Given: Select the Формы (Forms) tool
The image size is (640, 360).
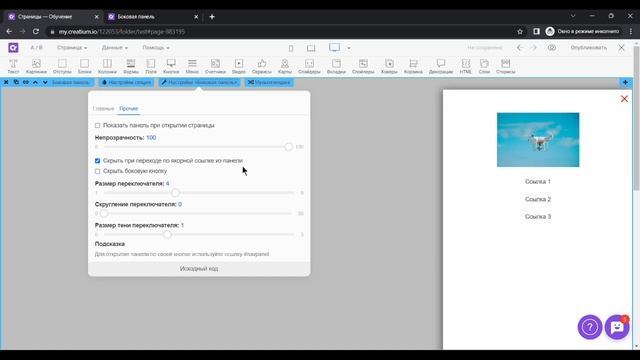Looking at the screenshot, I should click(x=131, y=66).
